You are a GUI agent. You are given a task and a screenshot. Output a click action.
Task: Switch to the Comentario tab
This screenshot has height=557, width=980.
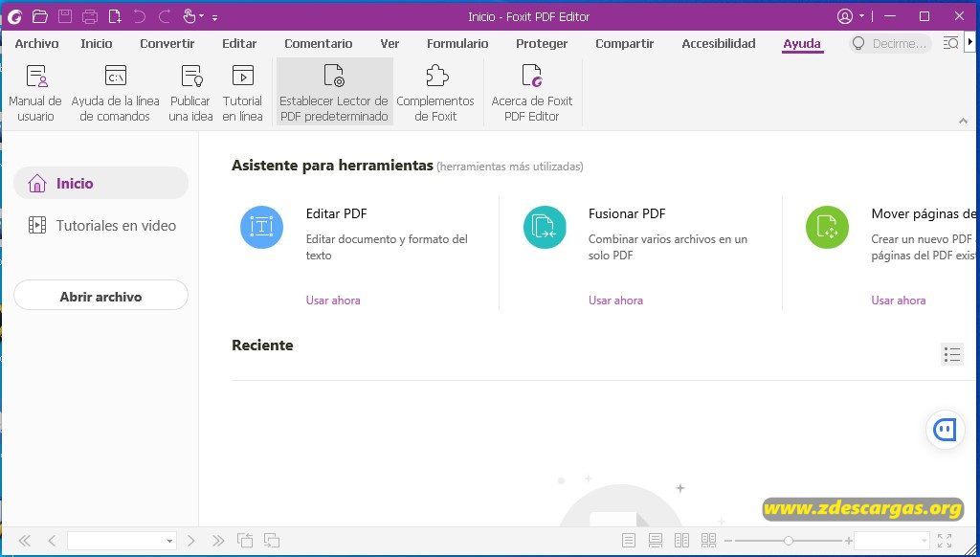pos(318,44)
